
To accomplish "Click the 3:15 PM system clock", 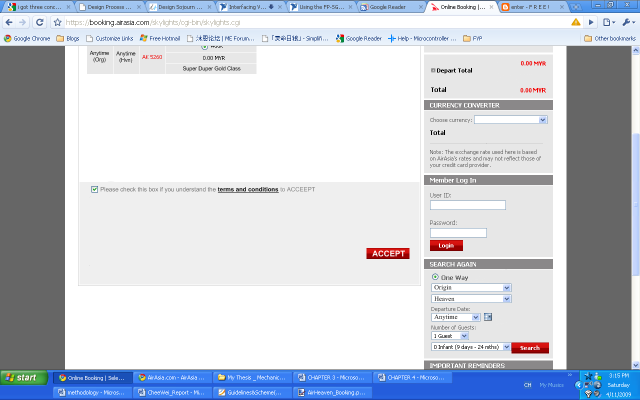I will pyautogui.click(x=619, y=376).
